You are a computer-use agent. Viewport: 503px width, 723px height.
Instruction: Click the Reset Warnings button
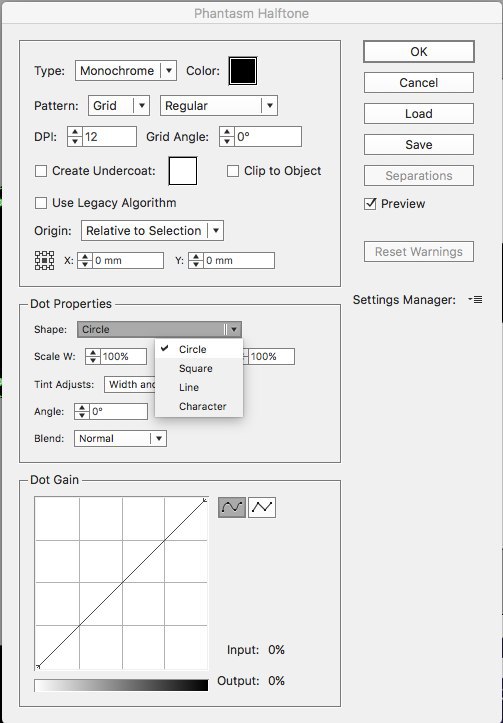tap(419, 252)
